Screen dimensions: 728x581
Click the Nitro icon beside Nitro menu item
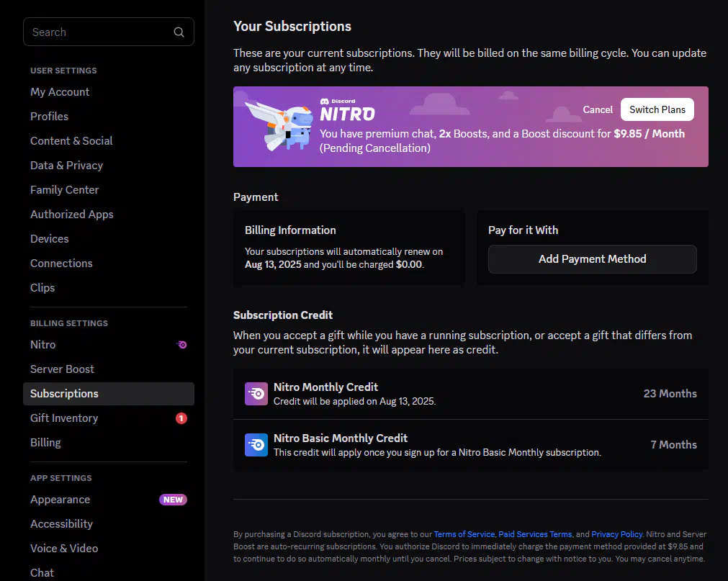181,345
